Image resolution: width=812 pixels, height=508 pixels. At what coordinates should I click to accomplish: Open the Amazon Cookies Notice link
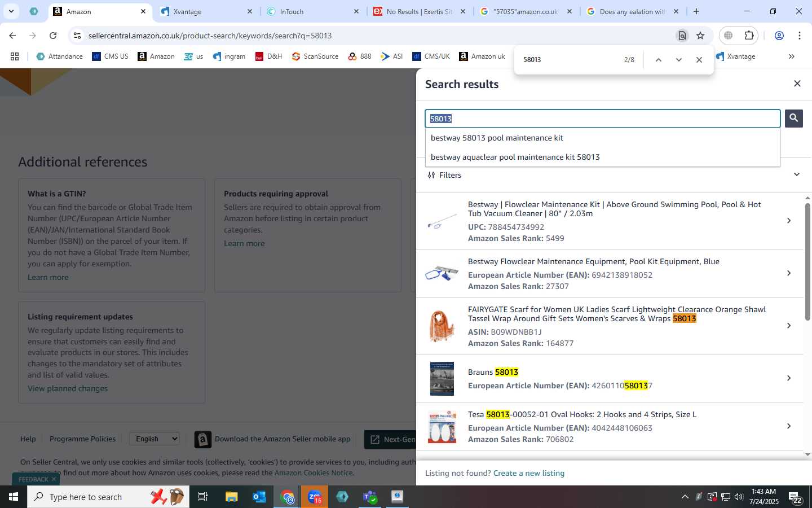(x=314, y=473)
